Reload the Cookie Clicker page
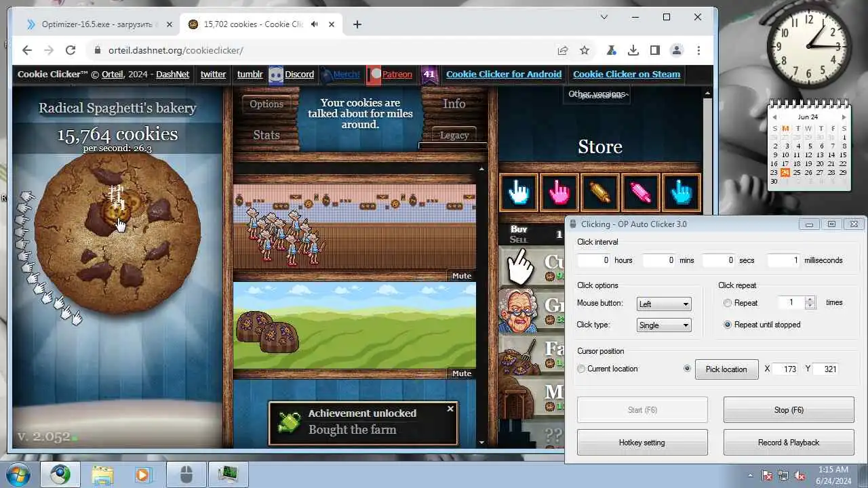This screenshot has width=868, height=488. click(x=70, y=50)
